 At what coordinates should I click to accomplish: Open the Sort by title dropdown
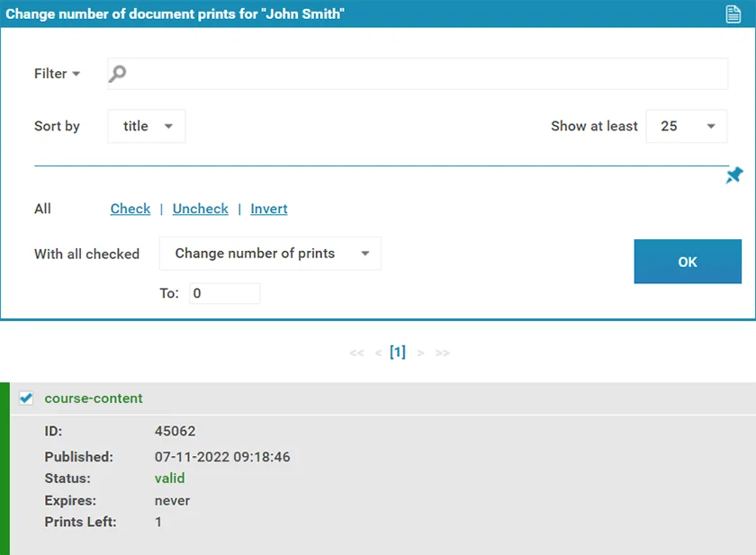[x=147, y=127]
